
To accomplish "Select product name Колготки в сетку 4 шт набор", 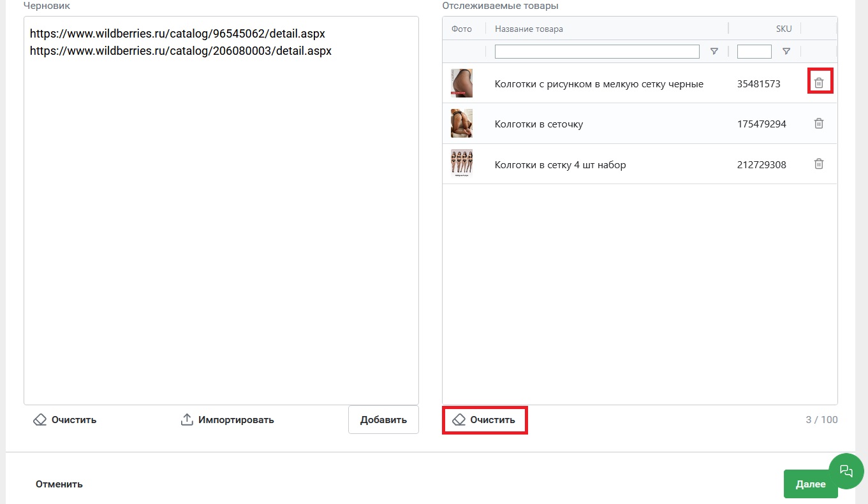I will [561, 165].
